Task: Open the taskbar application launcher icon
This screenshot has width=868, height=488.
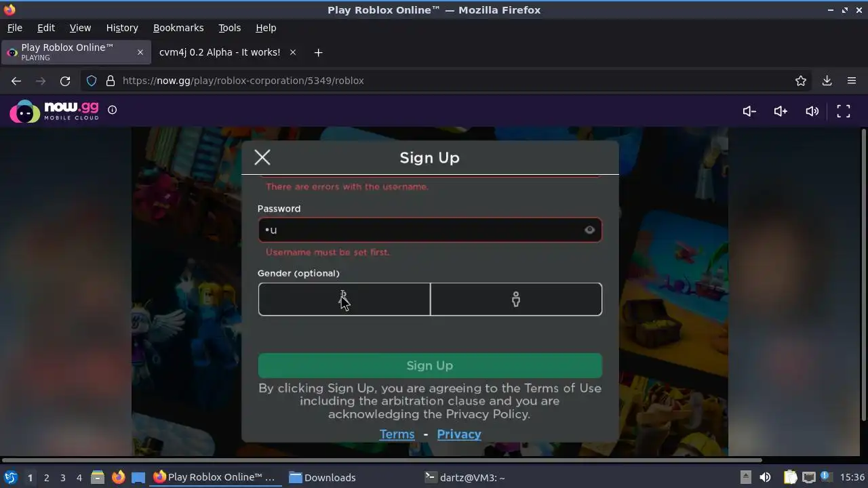Action: pyautogui.click(x=10, y=477)
